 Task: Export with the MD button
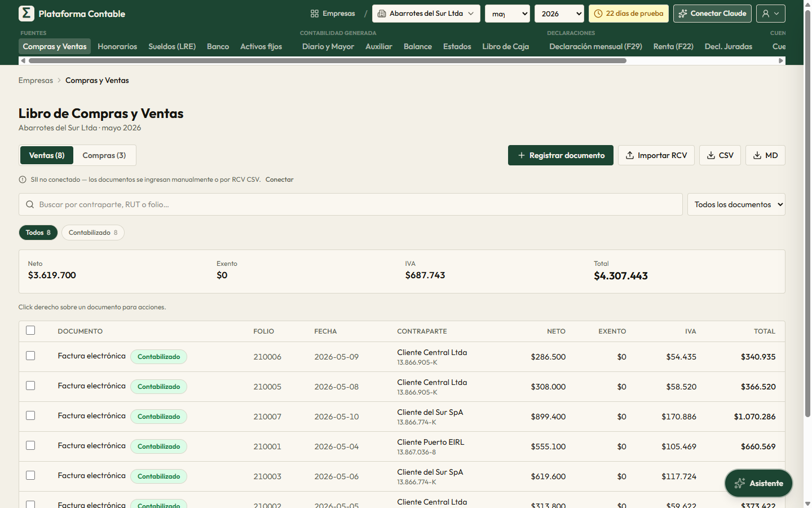[x=765, y=155]
